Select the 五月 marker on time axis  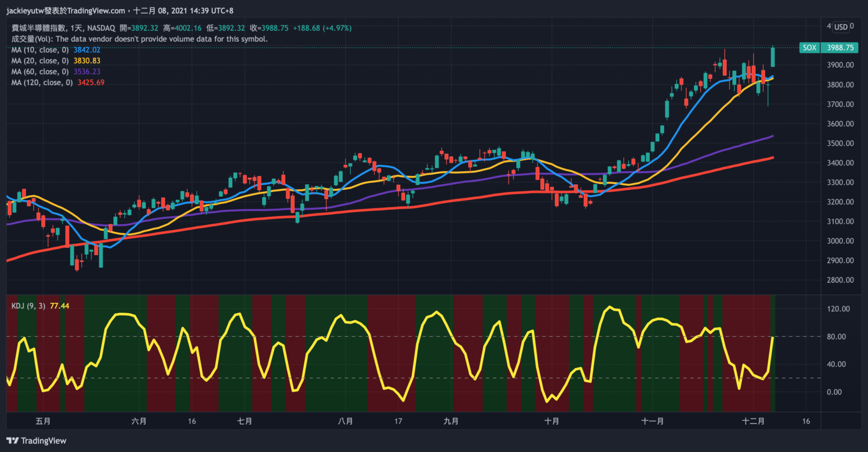coord(43,421)
